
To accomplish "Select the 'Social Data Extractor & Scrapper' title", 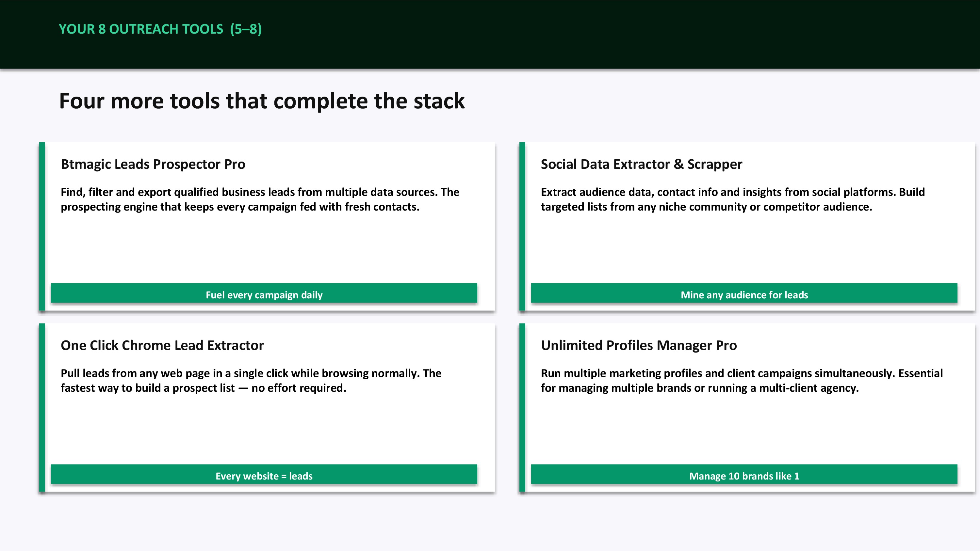I will (641, 164).
